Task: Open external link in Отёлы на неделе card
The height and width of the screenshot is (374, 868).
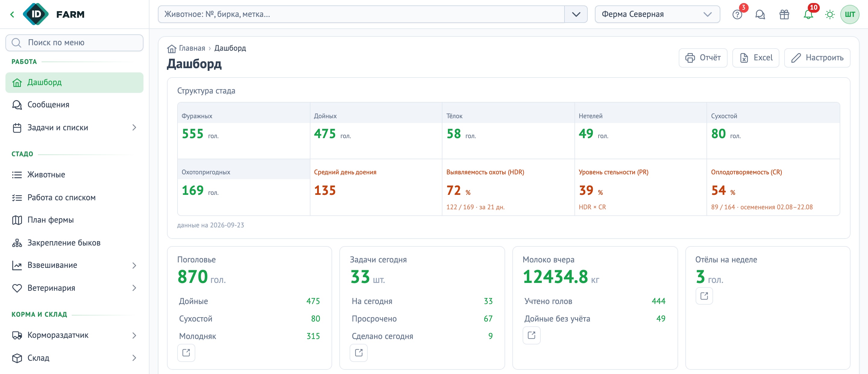Action: [x=704, y=296]
